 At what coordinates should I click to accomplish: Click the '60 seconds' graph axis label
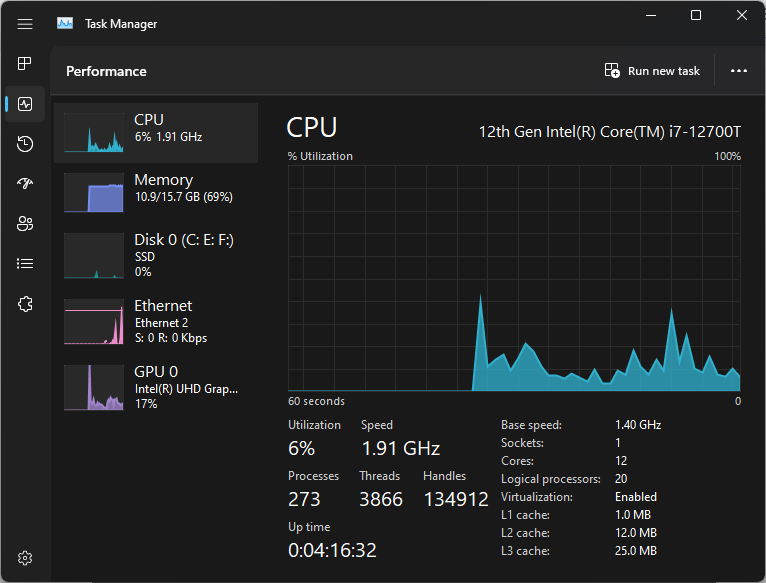(316, 401)
